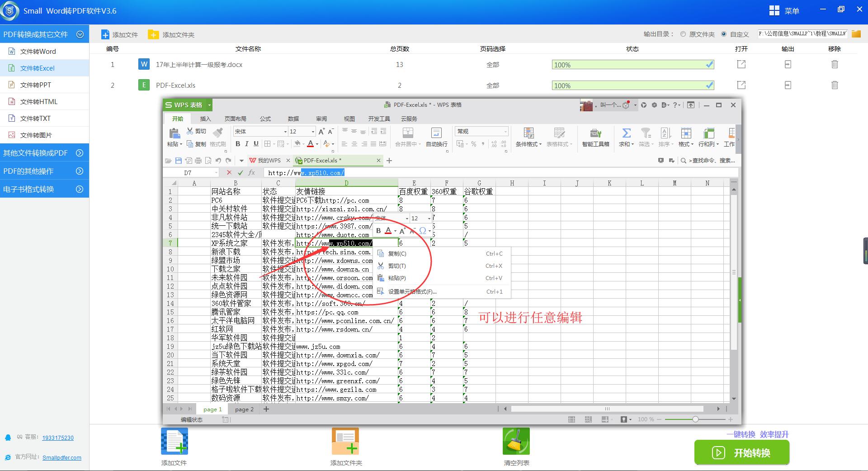
Task: Open 常规 number format dropdown
Action: (505, 132)
